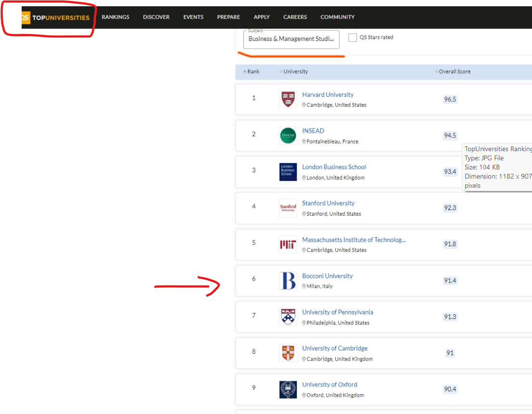This screenshot has width=532, height=414.
Task: Open the Rankings menu
Action: click(x=115, y=17)
